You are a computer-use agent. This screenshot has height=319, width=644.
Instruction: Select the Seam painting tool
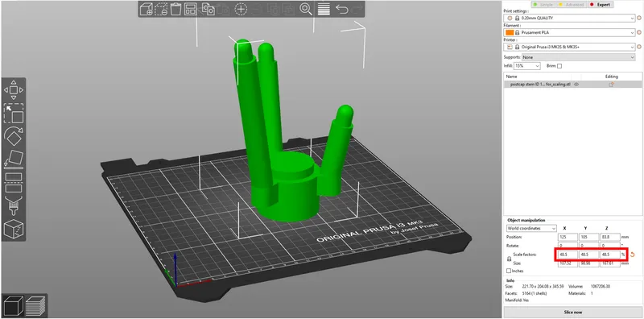click(14, 230)
